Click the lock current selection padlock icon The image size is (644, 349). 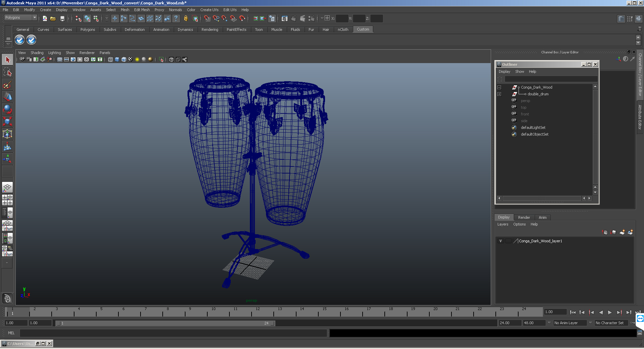click(x=185, y=18)
